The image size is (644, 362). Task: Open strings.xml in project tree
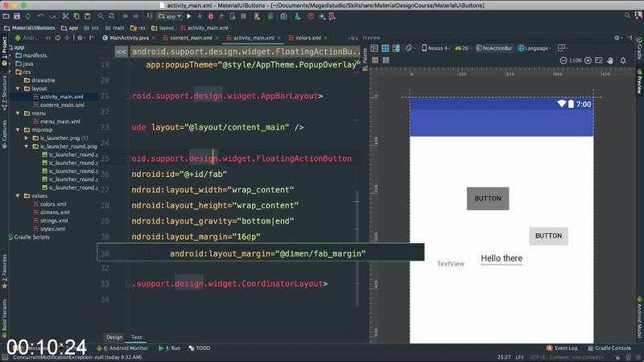pyautogui.click(x=51, y=220)
